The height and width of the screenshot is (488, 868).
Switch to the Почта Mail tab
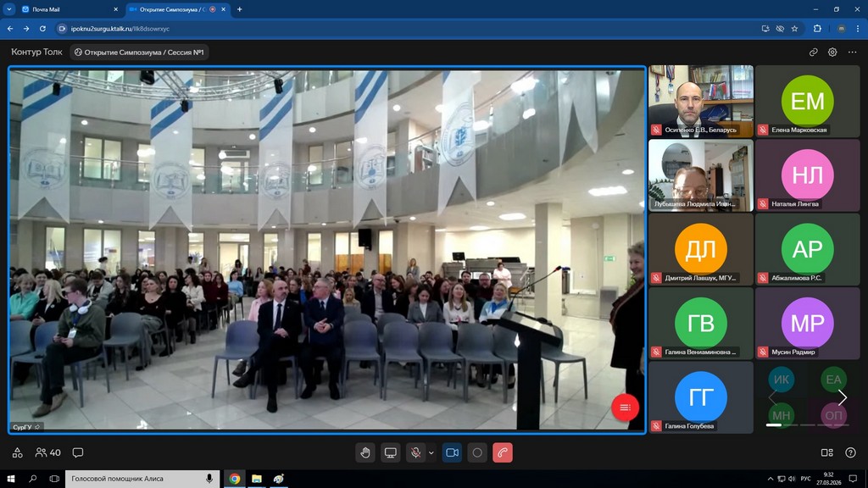click(64, 9)
